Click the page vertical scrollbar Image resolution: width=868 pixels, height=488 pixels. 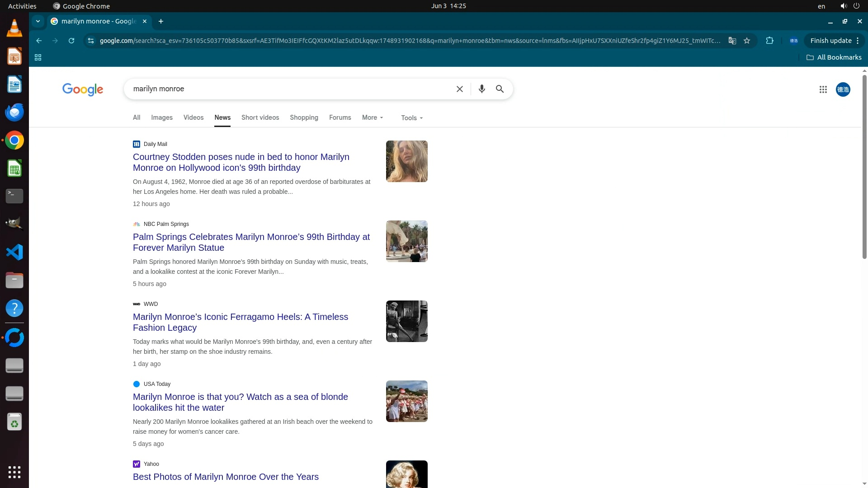tap(864, 167)
